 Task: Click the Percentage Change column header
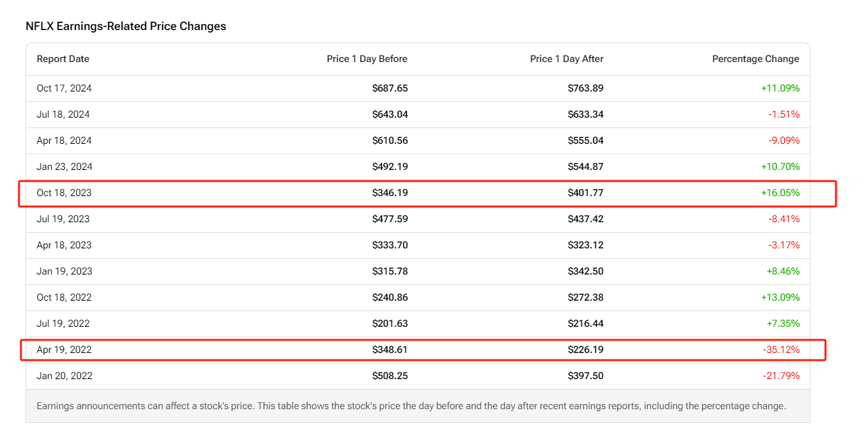(755, 59)
